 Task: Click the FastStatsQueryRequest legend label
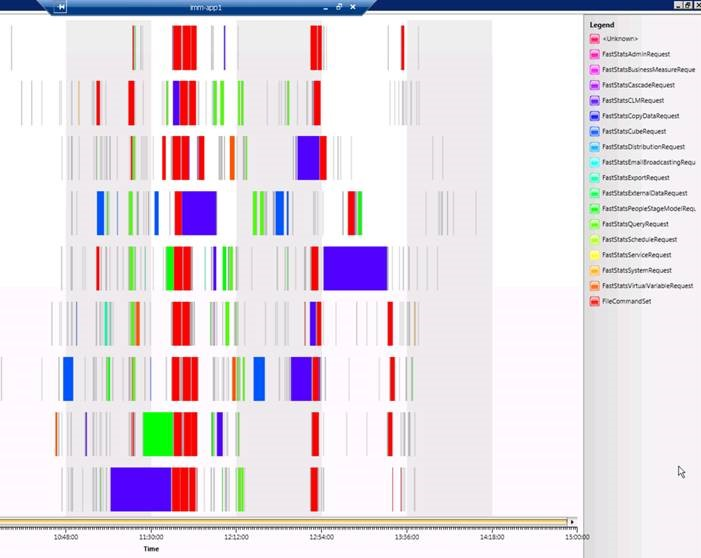635,224
